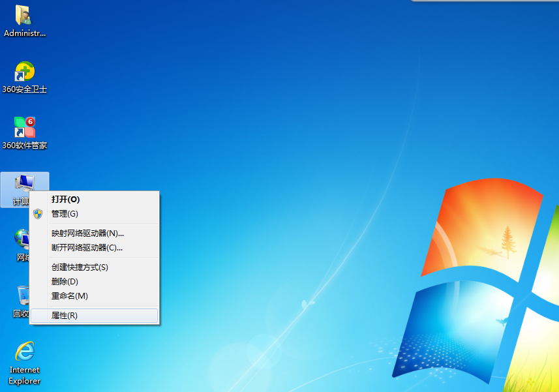Screen dimensions: 559x392
Task: Open 属性(R) from the context menu
Action: coord(95,316)
